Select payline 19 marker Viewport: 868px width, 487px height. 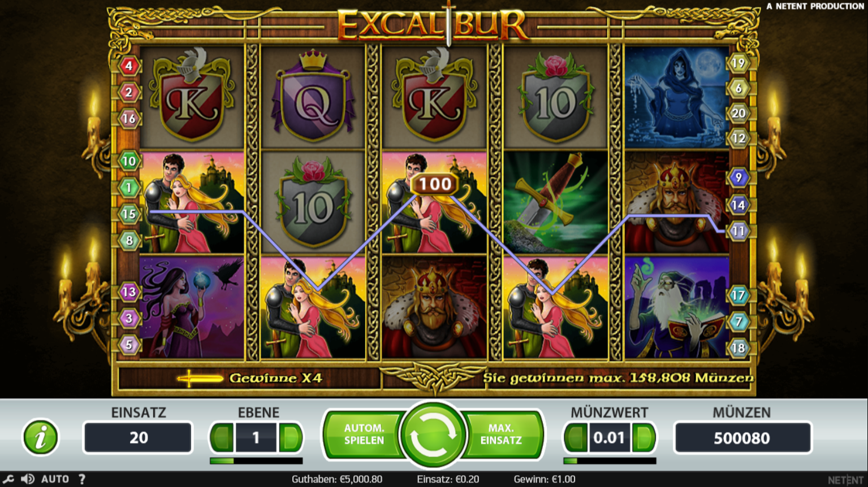tap(738, 63)
